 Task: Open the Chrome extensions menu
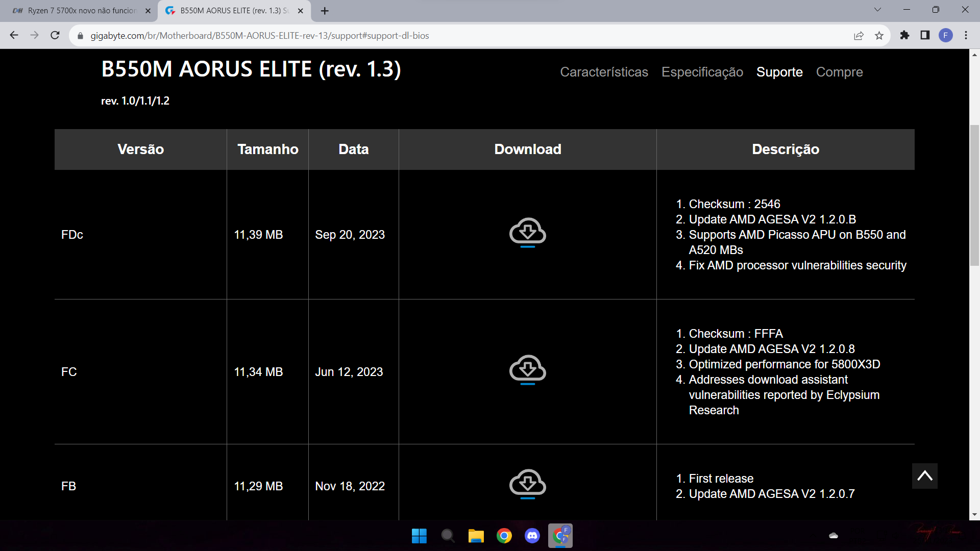[904, 35]
